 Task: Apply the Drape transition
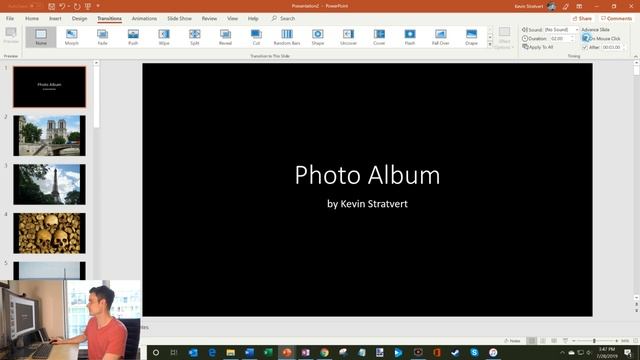[471, 37]
